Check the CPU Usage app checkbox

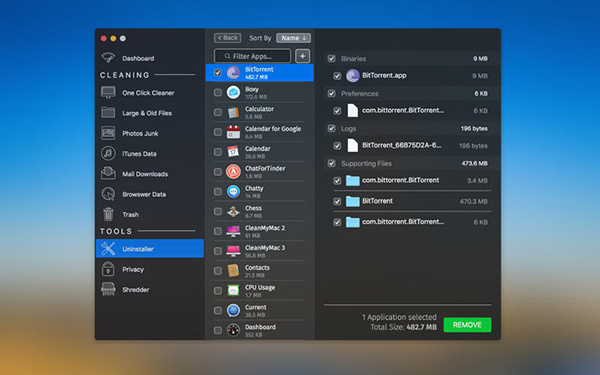click(218, 290)
